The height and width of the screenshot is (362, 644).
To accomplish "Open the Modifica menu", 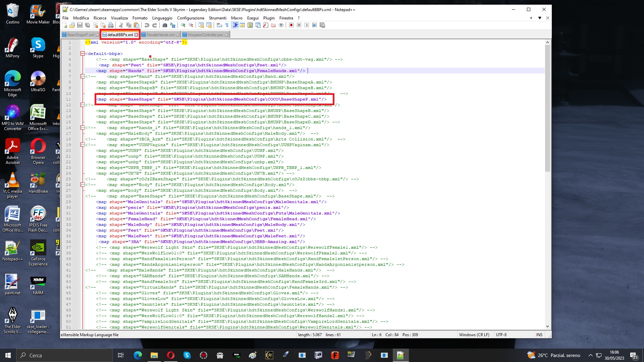I will pyautogui.click(x=81, y=18).
